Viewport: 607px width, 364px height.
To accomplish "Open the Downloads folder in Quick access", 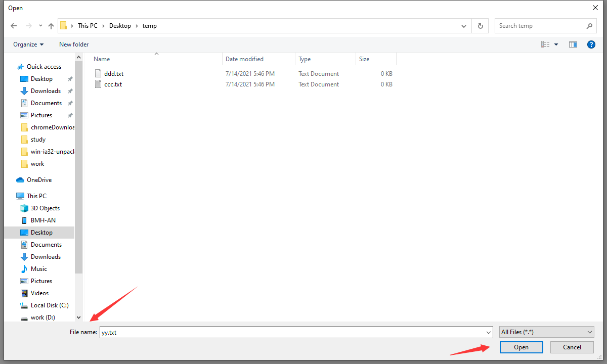I will [45, 90].
